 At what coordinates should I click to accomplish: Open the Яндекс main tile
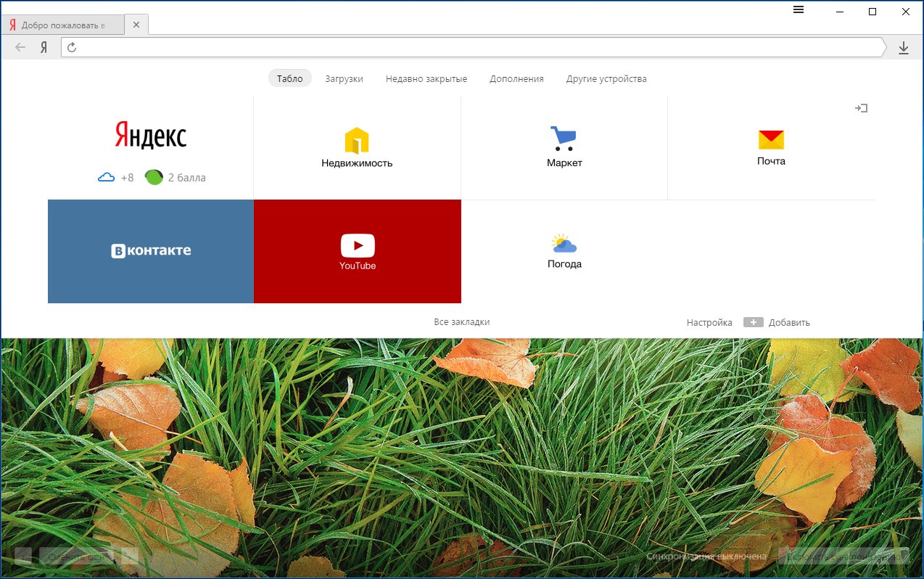(x=151, y=136)
